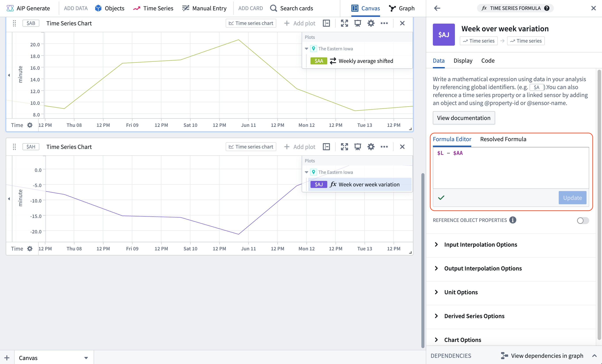
Task: Click back arrow in formula panel header
Action: 437,8
